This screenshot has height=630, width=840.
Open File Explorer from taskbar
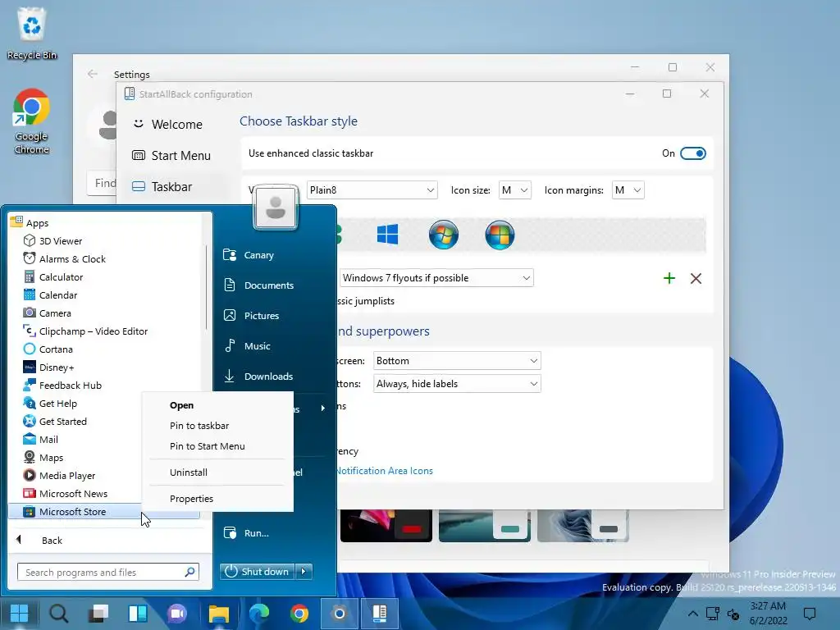click(218, 614)
